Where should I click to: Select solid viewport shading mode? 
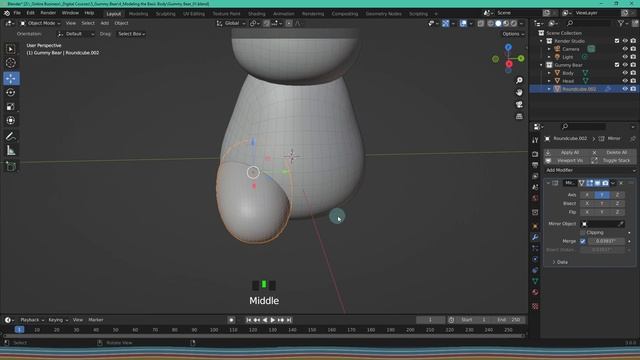pyautogui.click(x=498, y=23)
